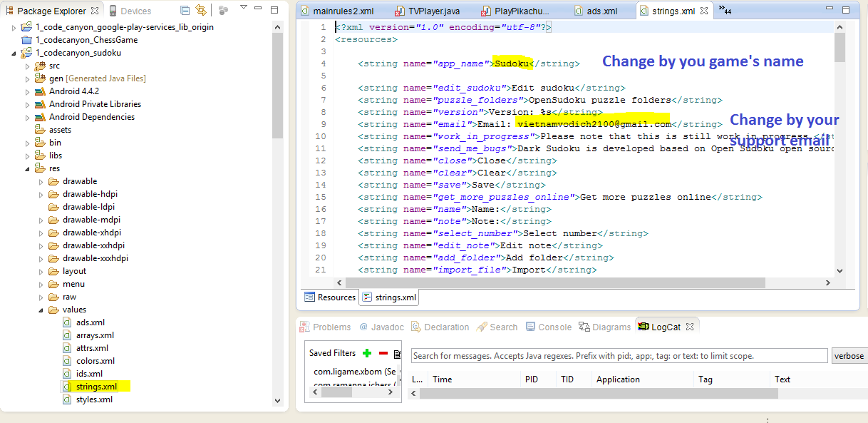Open the Problems view tab
868x423 pixels.
(326, 327)
